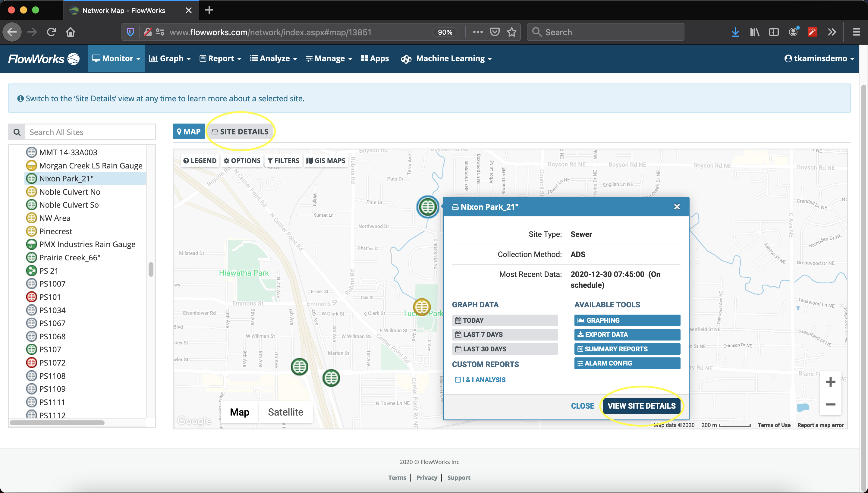Select Prairie Creek_66" in site list
The image size is (868, 493).
(70, 258)
